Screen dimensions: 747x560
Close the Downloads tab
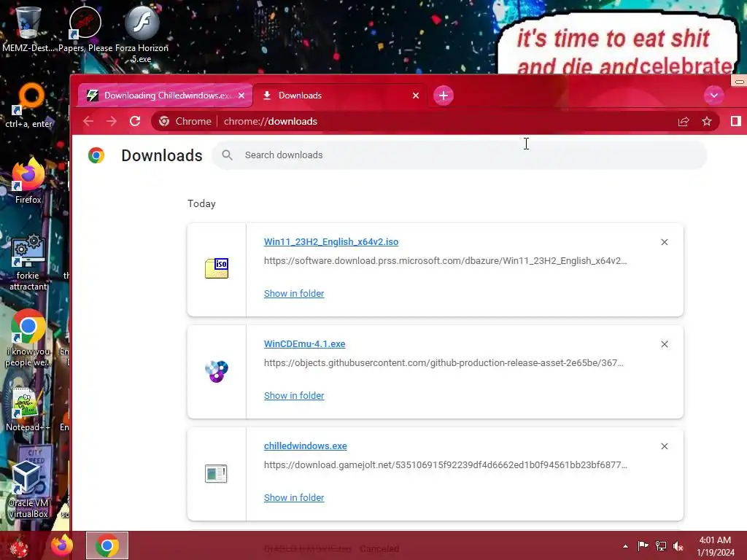pyautogui.click(x=416, y=96)
